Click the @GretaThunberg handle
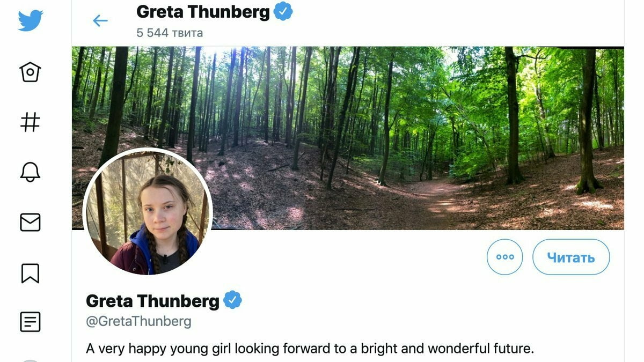This screenshot has height=362, width=644. point(138,321)
